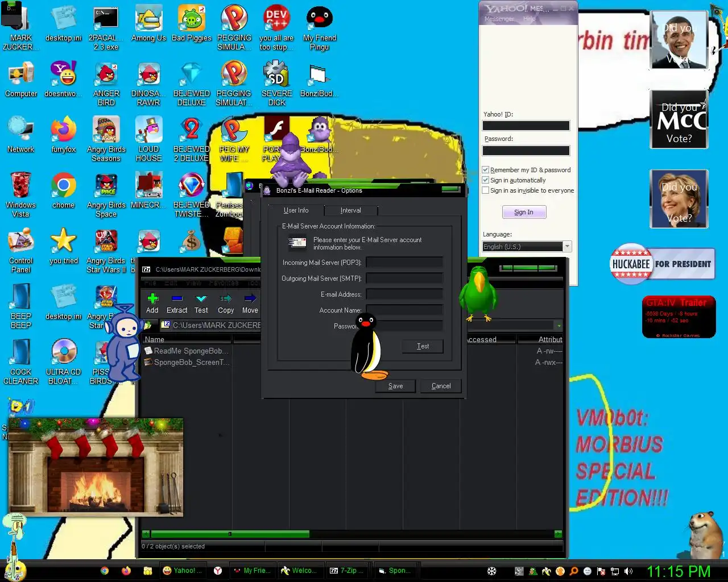Click the Test button in Bonzi options
The height and width of the screenshot is (582, 728).
click(423, 346)
